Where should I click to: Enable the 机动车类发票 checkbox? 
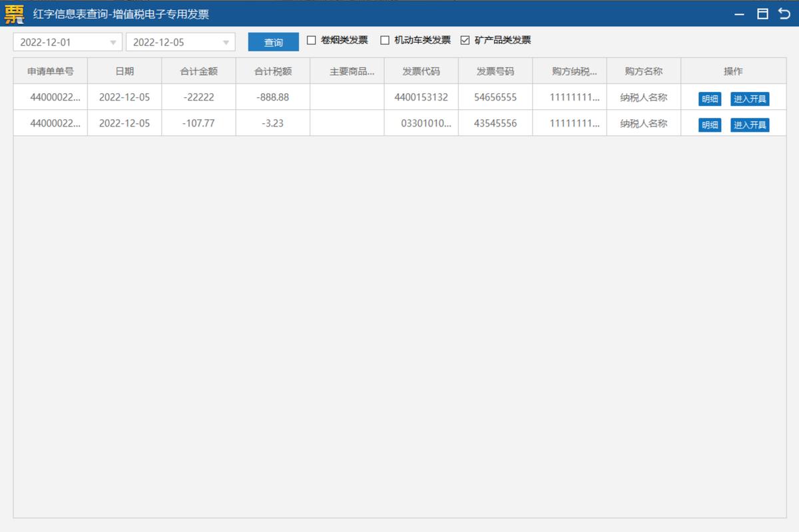click(384, 40)
